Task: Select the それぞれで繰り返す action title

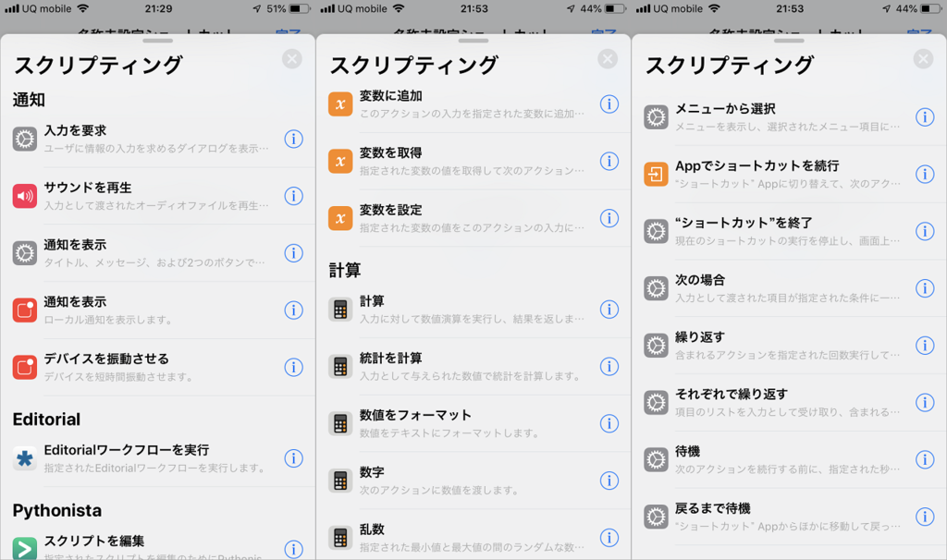Action: [732, 394]
